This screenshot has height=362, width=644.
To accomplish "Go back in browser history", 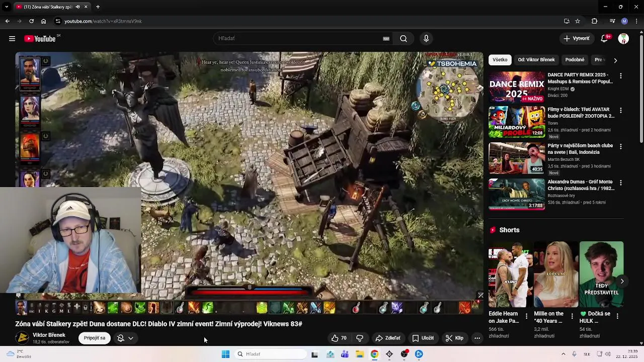I will click(7, 21).
